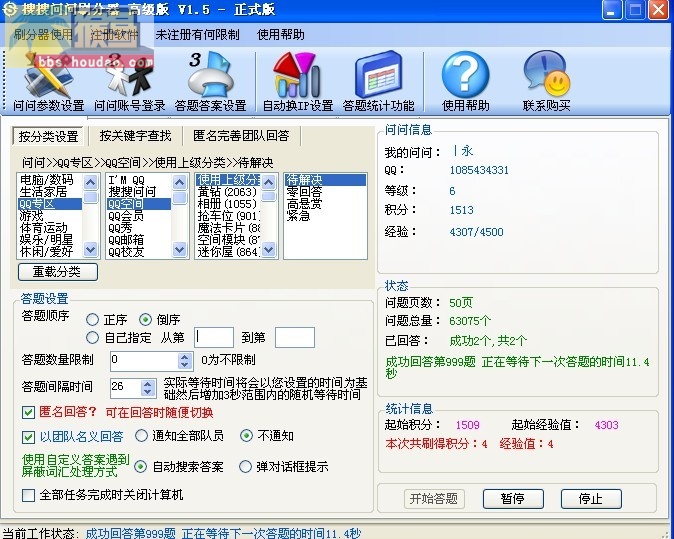674x539 pixels.
Task: Click the 重载分类 button
Action: 58,272
